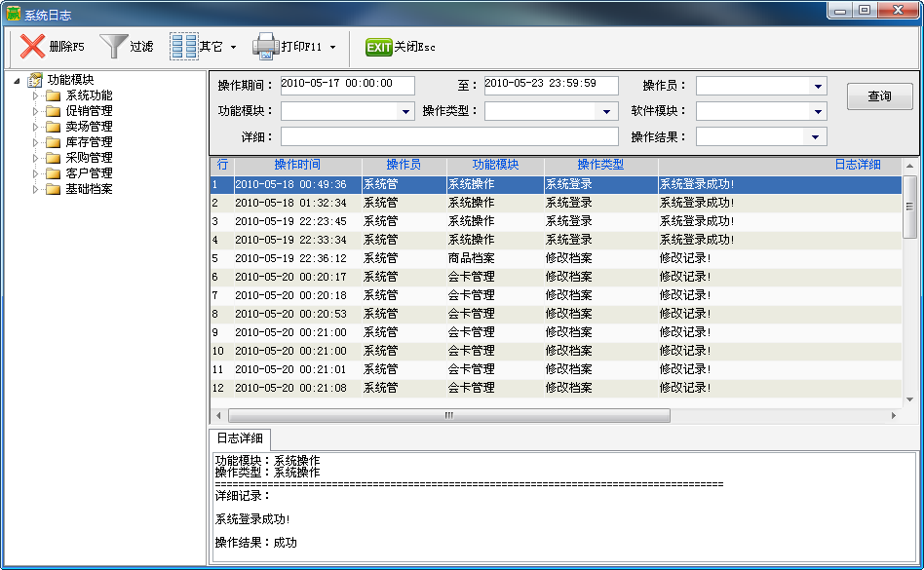
Task: Open the 操作类型 dropdown list
Action: click(x=606, y=112)
